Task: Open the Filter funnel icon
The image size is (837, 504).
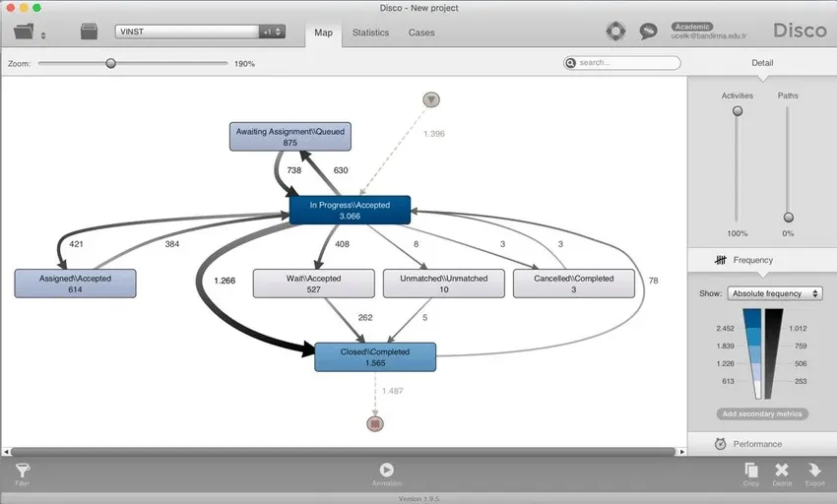Action: (22, 472)
